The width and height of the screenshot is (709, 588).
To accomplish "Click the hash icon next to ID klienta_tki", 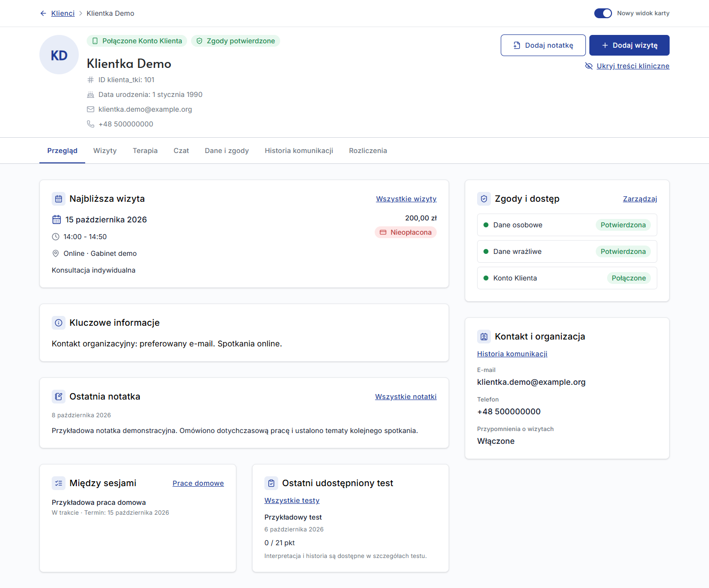I will [91, 80].
